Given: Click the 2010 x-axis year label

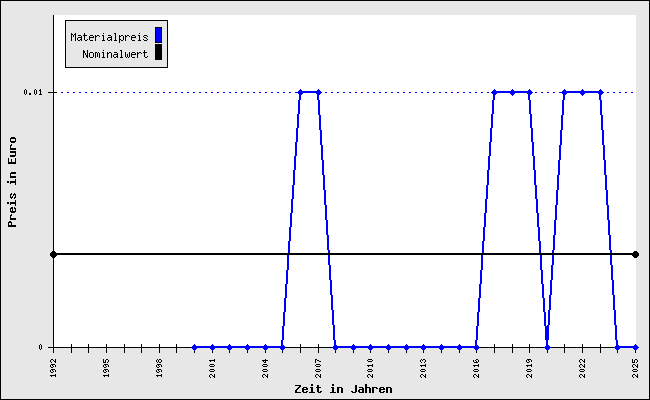Looking at the screenshot, I should [x=371, y=368].
